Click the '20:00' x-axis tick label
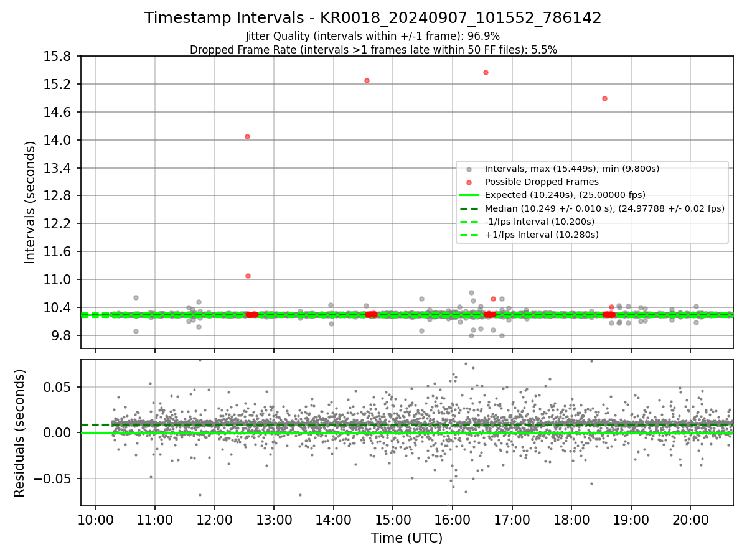 690,520
